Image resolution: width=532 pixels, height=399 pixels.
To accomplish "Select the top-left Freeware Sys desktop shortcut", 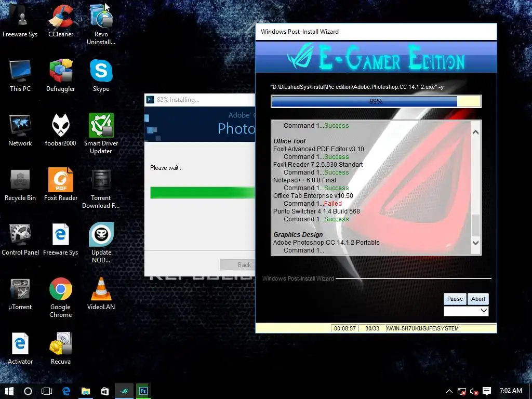I will 20,20.
